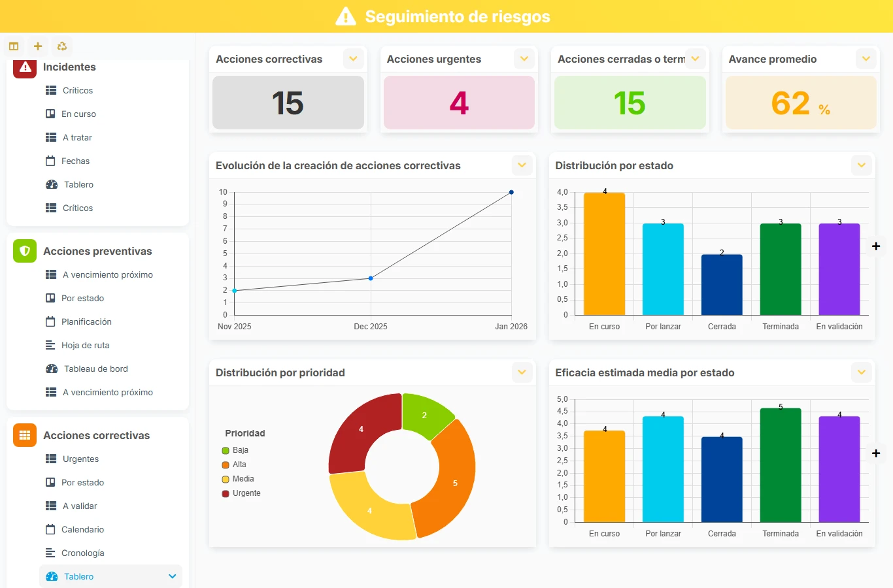The width and height of the screenshot is (893, 588).
Task: Toggle the Baja legend entry
Action: pos(235,450)
